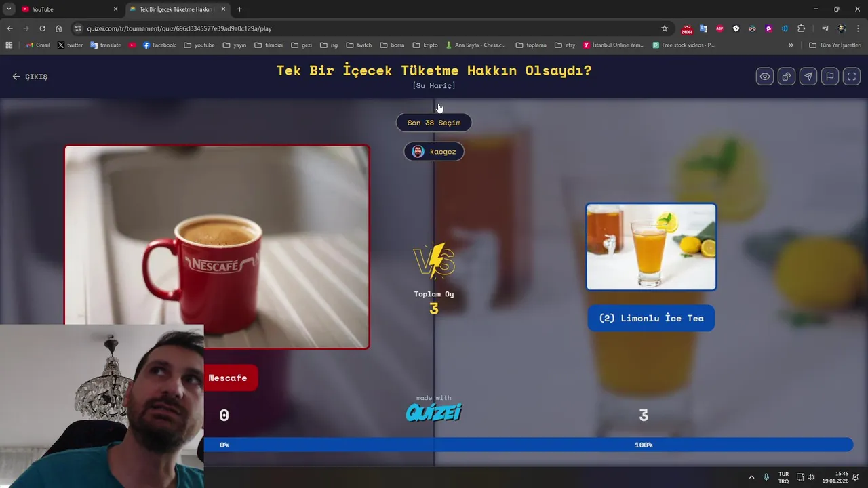
Task: Click the blue sound waves extension icon
Action: coord(785,28)
